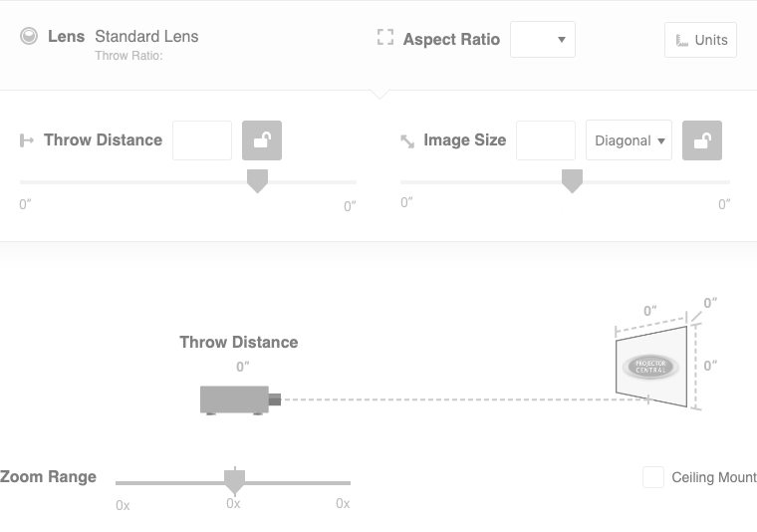Expand the Diagonal measurement dropdown
The width and height of the screenshot is (757, 532).
tap(629, 140)
